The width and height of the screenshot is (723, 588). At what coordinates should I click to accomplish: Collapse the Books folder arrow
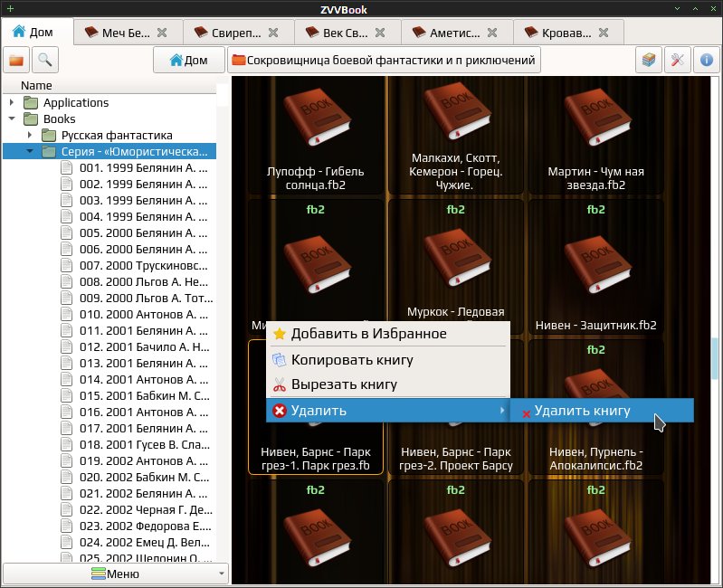(x=12, y=119)
